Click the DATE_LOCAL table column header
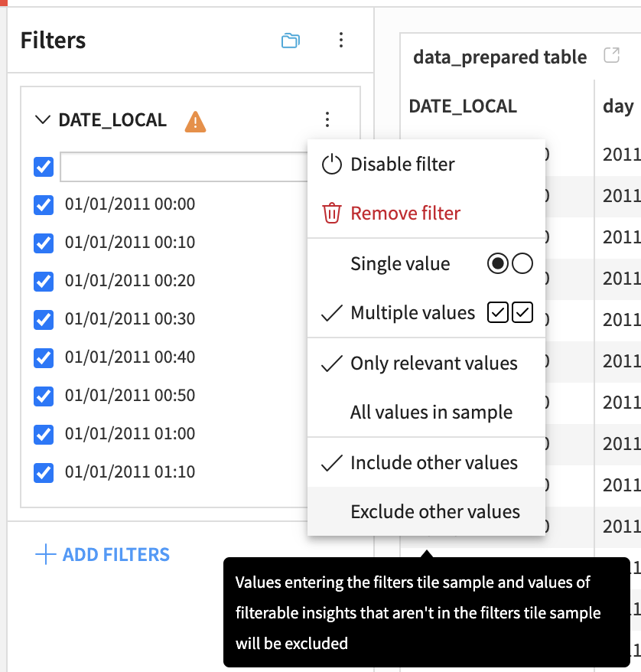The image size is (641, 672). (463, 106)
